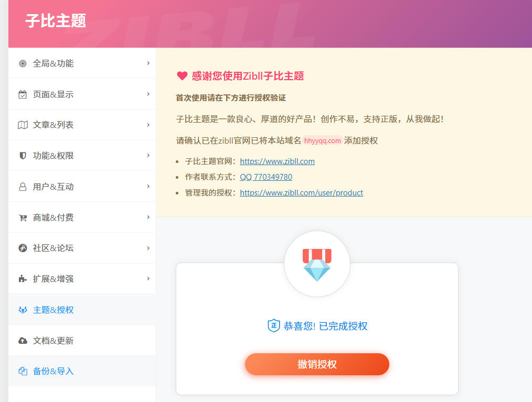Click the 撤销授权 button

317,364
